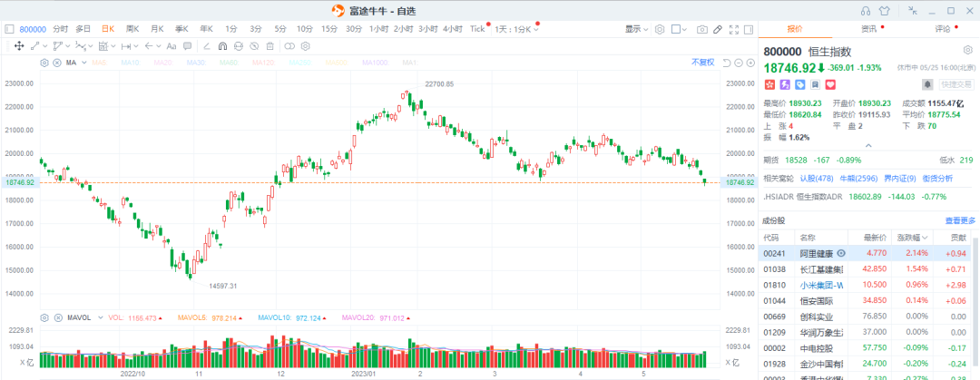Image resolution: width=980 pixels, height=380 pixels.
Task: Expand the wave tool dropdown arrow
Action: pyautogui.click(x=90, y=45)
